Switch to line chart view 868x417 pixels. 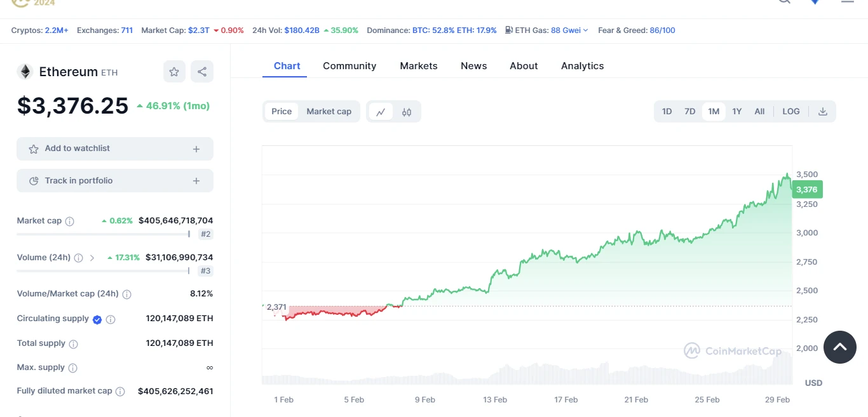pyautogui.click(x=381, y=112)
